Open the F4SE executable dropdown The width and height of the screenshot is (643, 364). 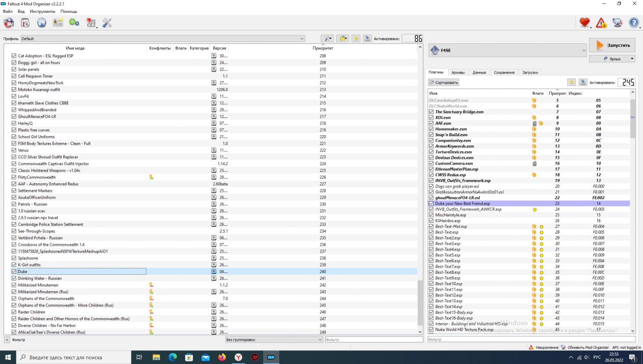click(583, 50)
